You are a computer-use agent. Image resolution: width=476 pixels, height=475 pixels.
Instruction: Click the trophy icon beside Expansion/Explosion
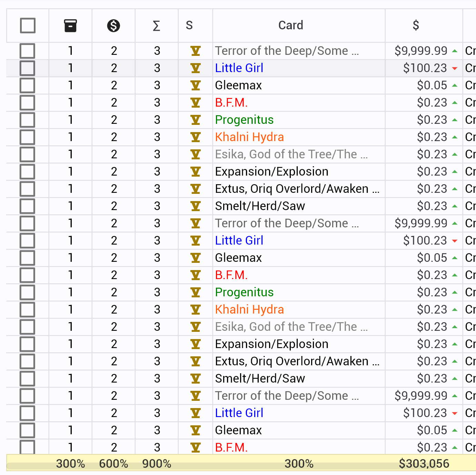tap(196, 171)
